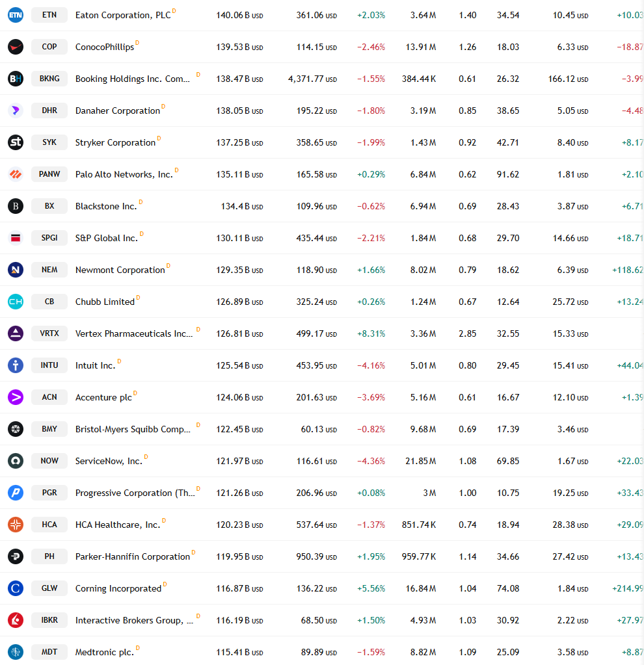Image resolution: width=644 pixels, height=665 pixels.
Task: Select the GLW ticker badge
Action: 49,588
